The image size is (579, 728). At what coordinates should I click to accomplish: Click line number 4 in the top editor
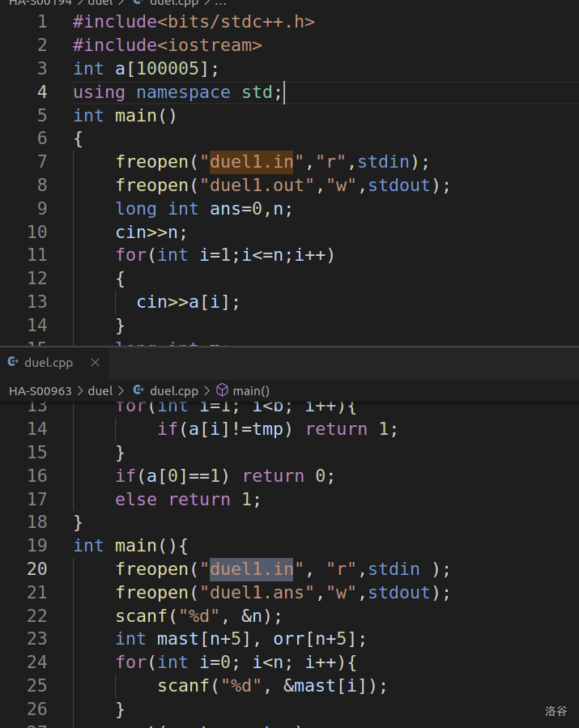coord(41,92)
